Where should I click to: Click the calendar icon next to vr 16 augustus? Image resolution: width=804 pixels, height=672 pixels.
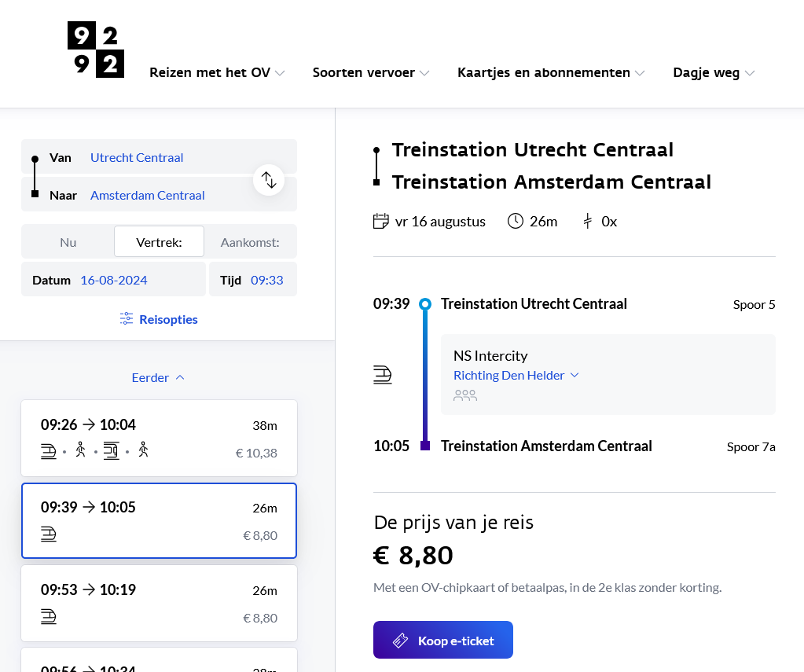coord(381,221)
